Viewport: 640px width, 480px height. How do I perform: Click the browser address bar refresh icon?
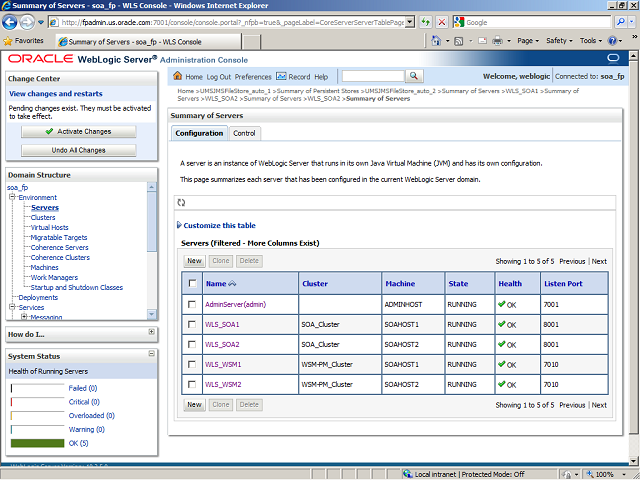pos(425,22)
